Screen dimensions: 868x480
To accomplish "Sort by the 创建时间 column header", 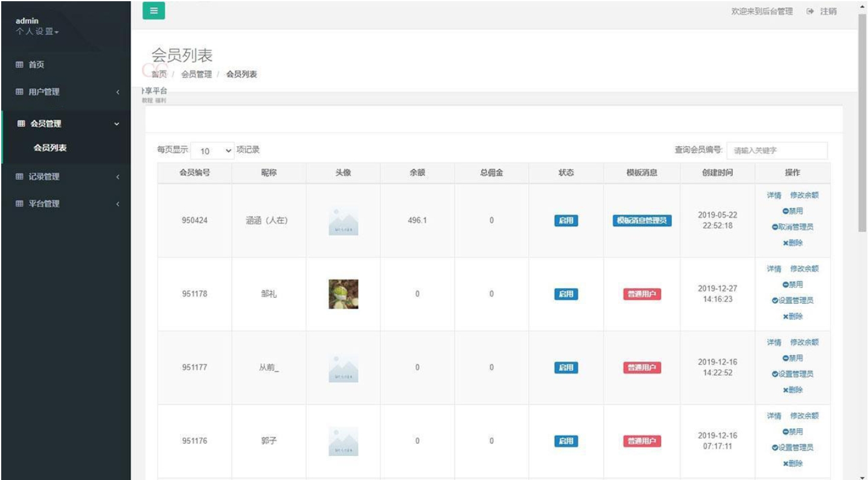I will pos(717,172).
